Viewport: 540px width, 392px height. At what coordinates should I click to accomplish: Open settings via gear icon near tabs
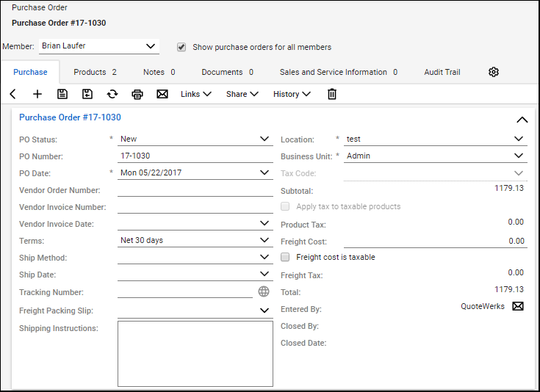pos(494,72)
